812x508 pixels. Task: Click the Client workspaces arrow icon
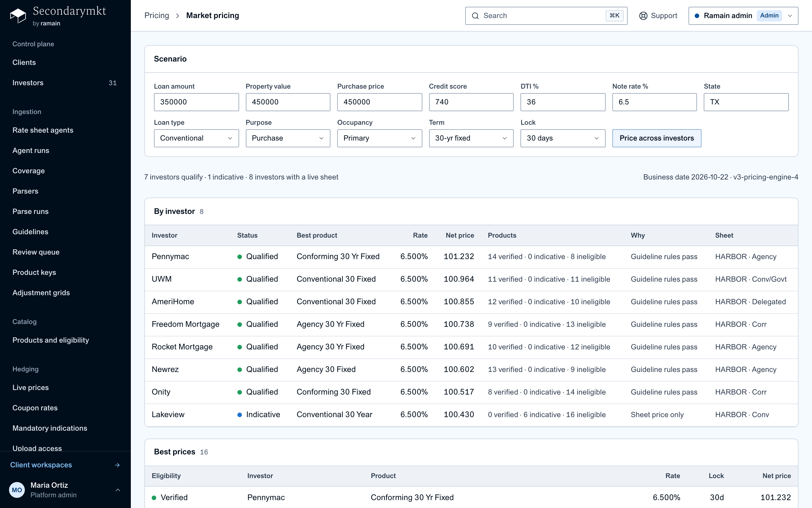[117, 465]
